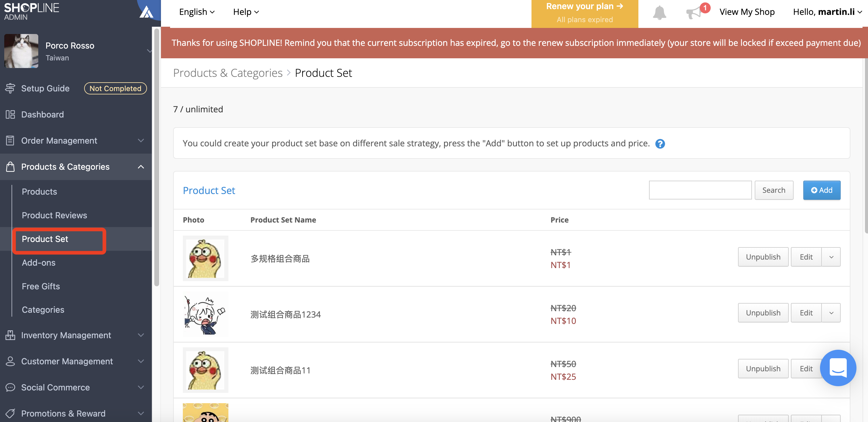Click the Setup Guide signpost icon
The height and width of the screenshot is (422, 868).
tap(10, 88)
